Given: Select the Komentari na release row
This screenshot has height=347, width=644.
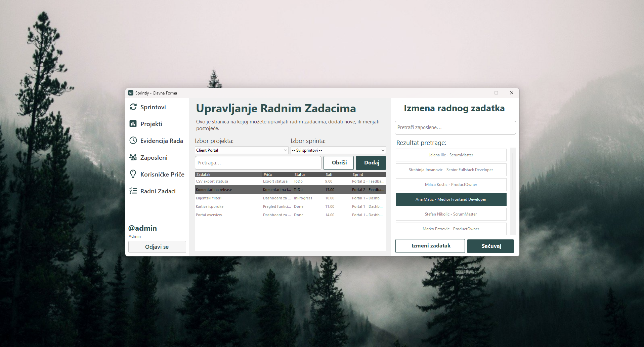Looking at the screenshot, I should pos(290,190).
